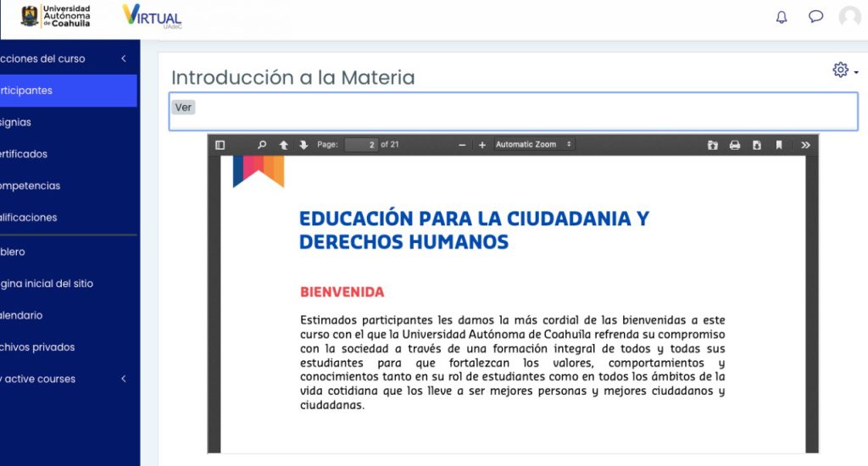Open the messages chat bubble
The width and height of the screenshot is (868, 466).
[x=815, y=17]
